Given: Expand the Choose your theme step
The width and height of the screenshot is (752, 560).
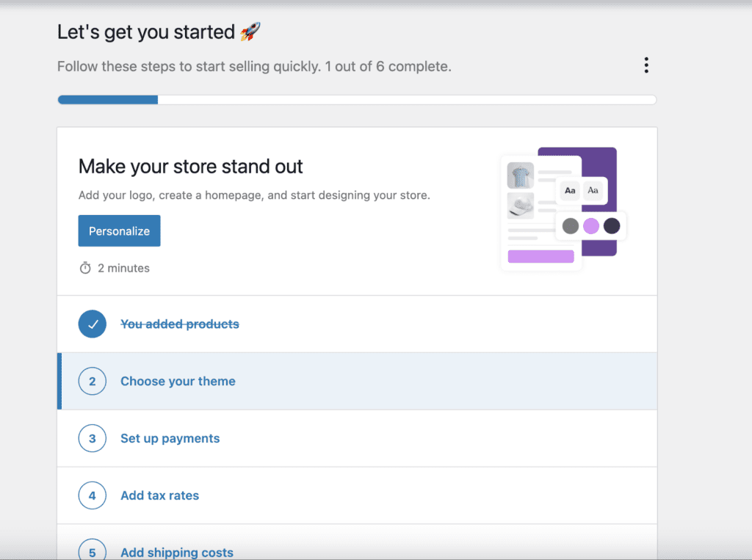Looking at the screenshot, I should 178,381.
